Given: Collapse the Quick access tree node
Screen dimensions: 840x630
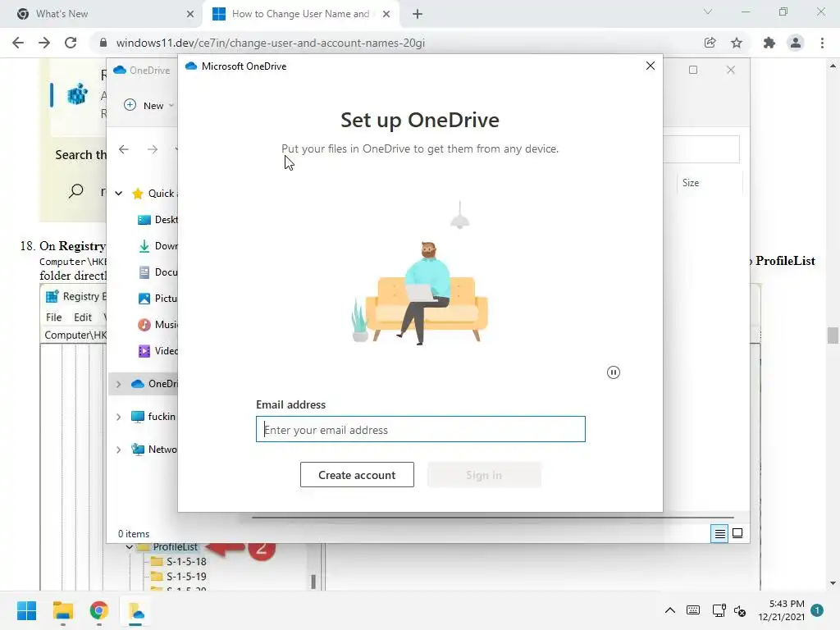Looking at the screenshot, I should (x=119, y=194).
